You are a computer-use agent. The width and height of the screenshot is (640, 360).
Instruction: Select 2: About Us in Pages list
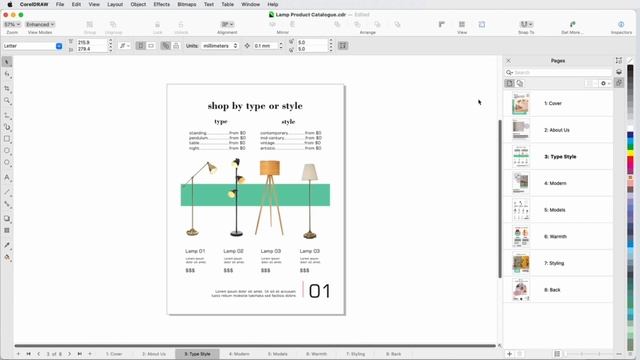tap(558, 130)
